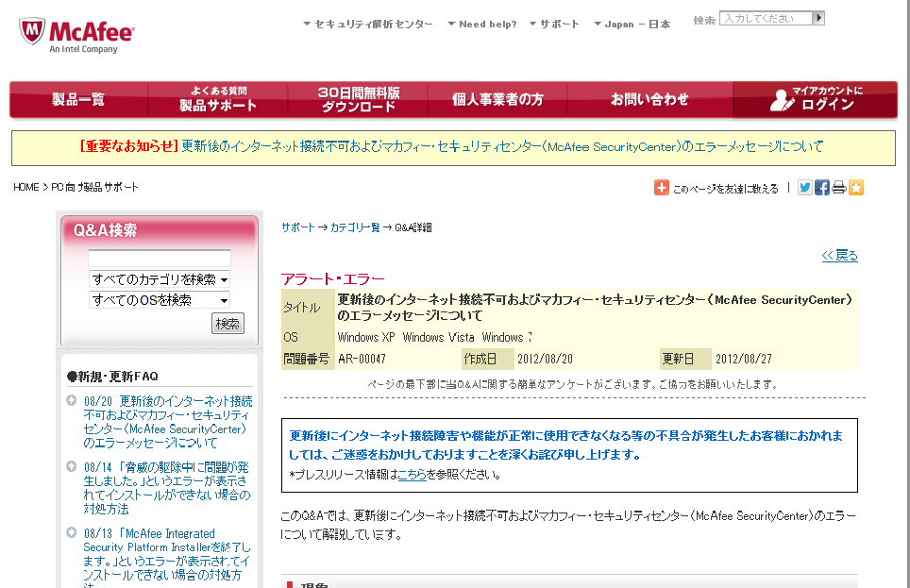Focus the Q&A検索 keyword field

pyautogui.click(x=160, y=259)
